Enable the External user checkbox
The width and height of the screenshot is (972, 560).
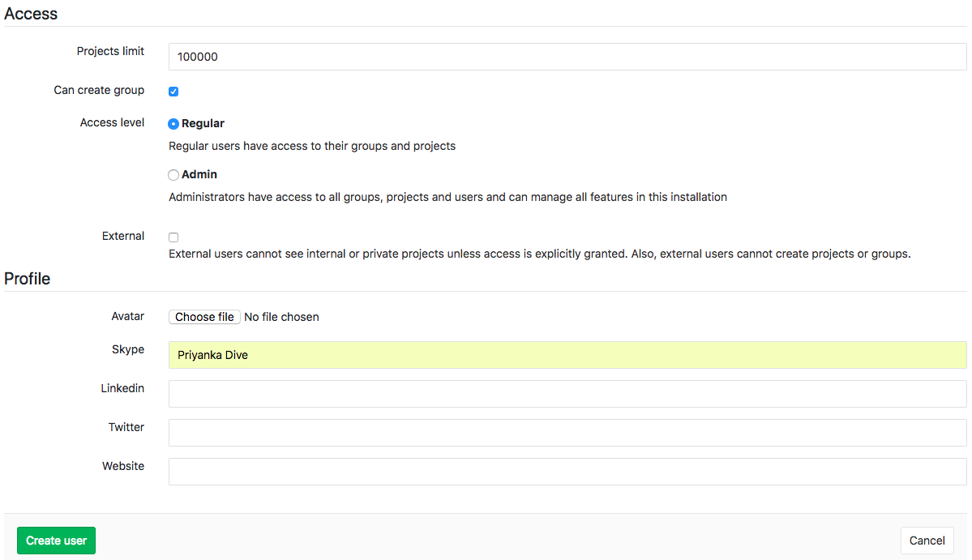pos(173,237)
